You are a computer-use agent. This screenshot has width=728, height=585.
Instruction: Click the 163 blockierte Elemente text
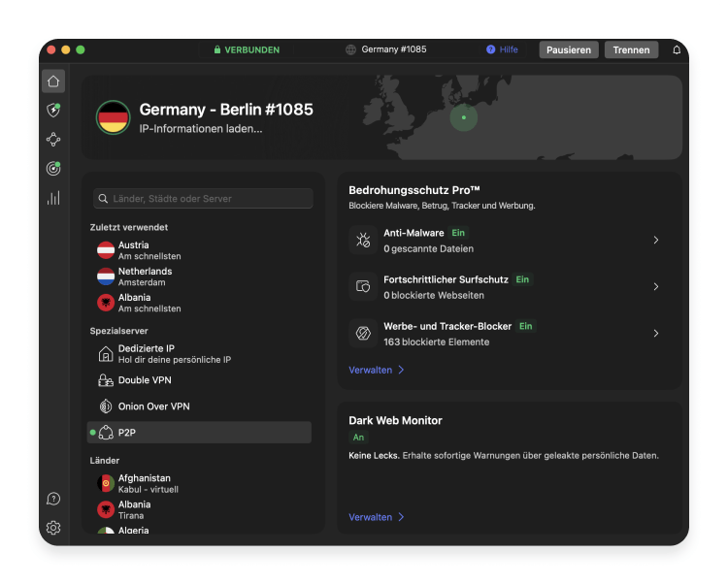437,341
